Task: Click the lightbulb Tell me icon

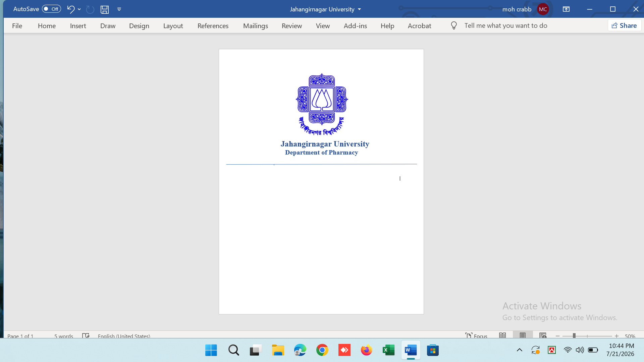Action: point(454,25)
